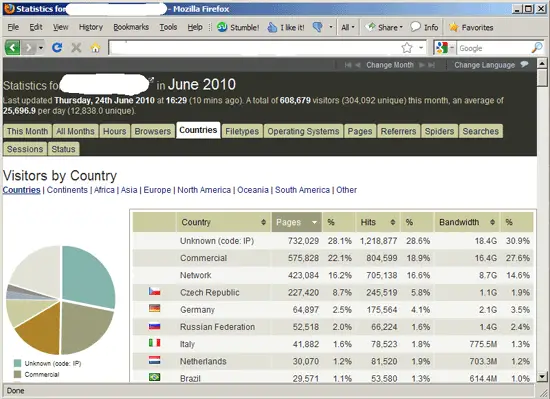Sort table by Hits column
The height and width of the screenshot is (399, 550).
pyautogui.click(x=378, y=222)
